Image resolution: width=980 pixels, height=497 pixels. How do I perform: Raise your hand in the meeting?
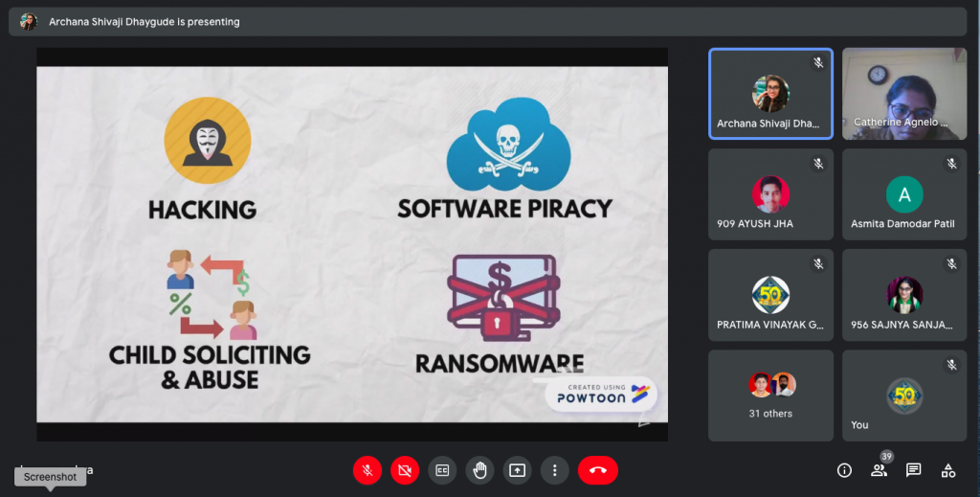(479, 470)
